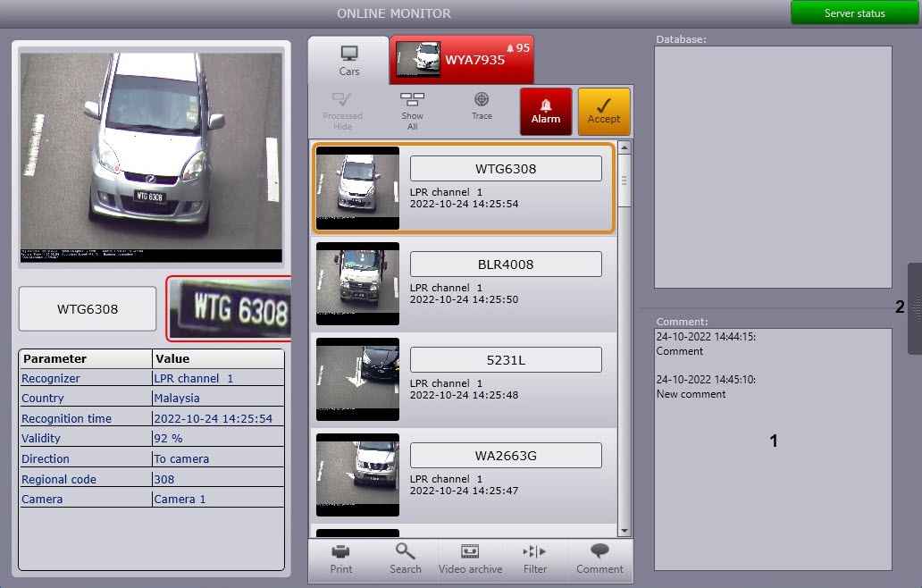
Task: Click the cropped WTG 6308 plate image
Action: (x=230, y=308)
